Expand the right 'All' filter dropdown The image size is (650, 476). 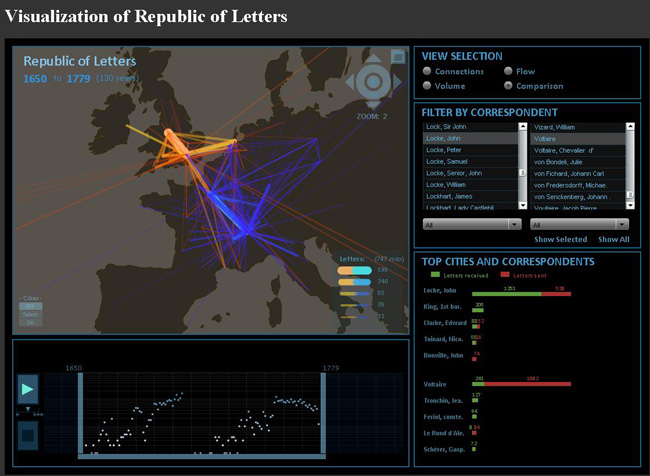pyautogui.click(x=580, y=226)
